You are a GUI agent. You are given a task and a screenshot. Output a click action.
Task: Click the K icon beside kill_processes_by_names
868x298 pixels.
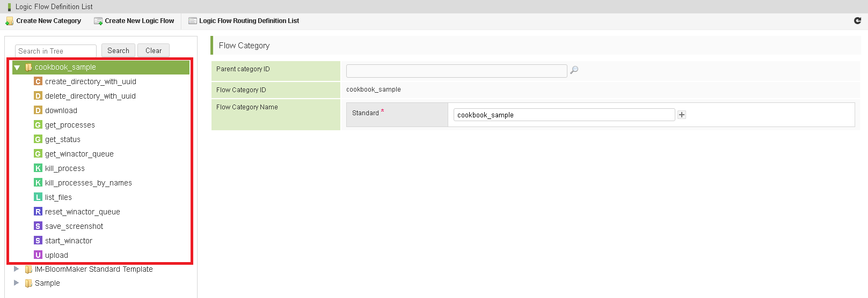[38, 183]
